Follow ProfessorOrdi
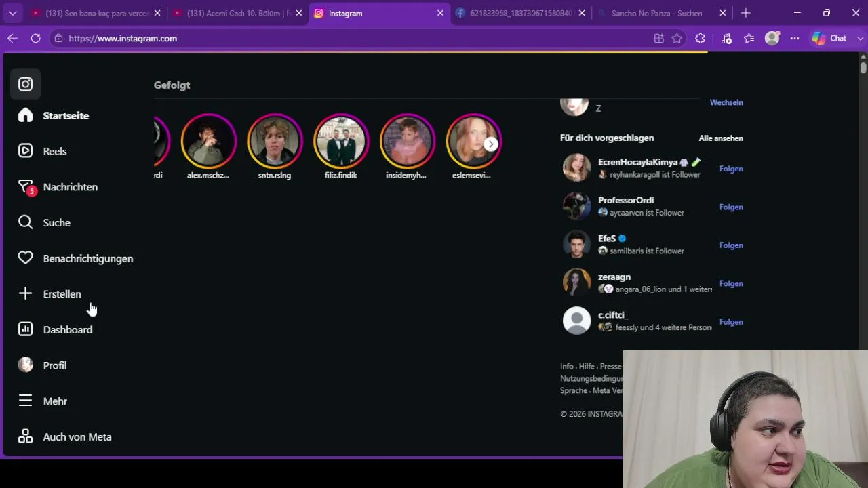This screenshot has height=488, width=868. 731,207
